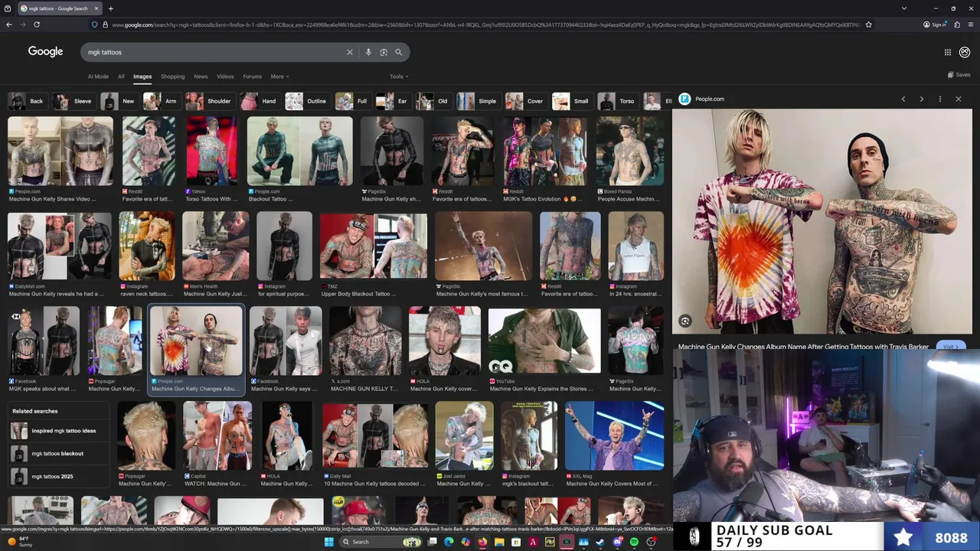This screenshot has width=980, height=551.
Task: Open Saves collection link
Action: (x=959, y=75)
